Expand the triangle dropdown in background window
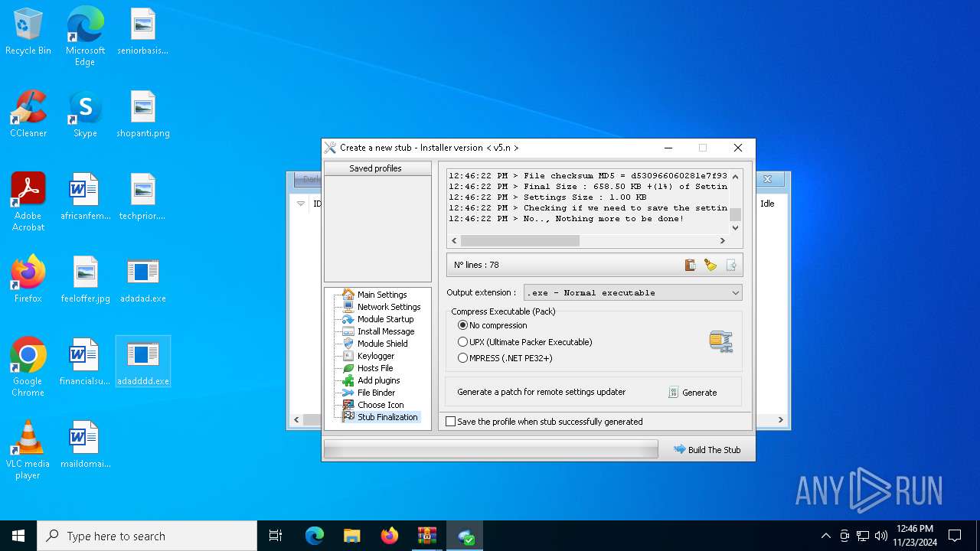980x551 pixels. coord(301,204)
